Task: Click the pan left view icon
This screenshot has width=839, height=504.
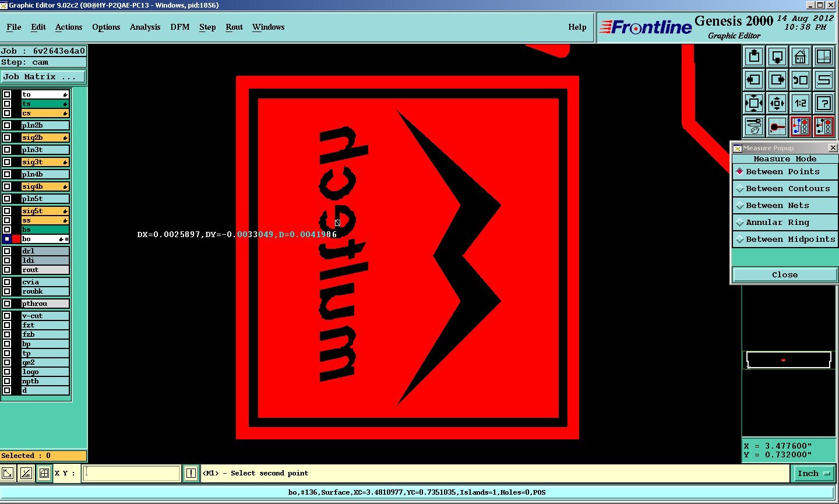Action: pyautogui.click(x=754, y=80)
